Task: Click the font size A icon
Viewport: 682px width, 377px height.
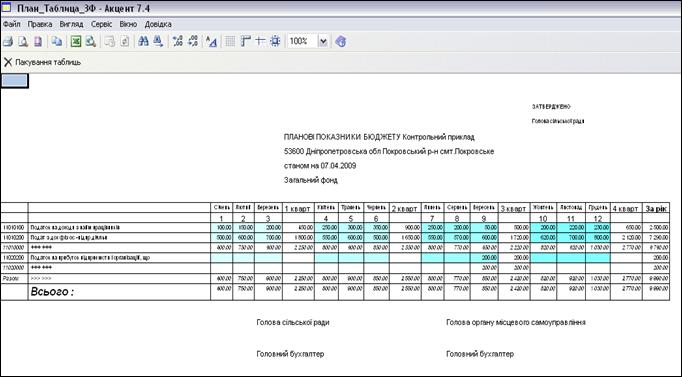Action: coord(211,42)
